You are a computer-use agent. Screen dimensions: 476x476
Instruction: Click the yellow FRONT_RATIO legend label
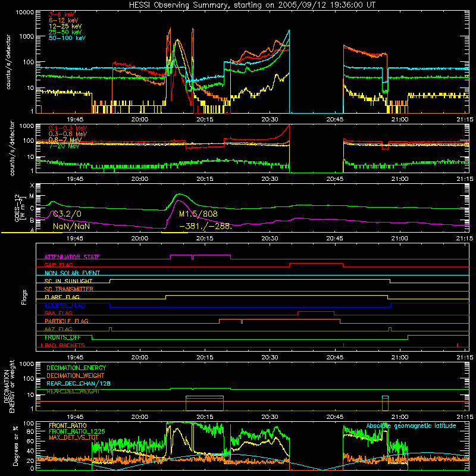coord(68,425)
